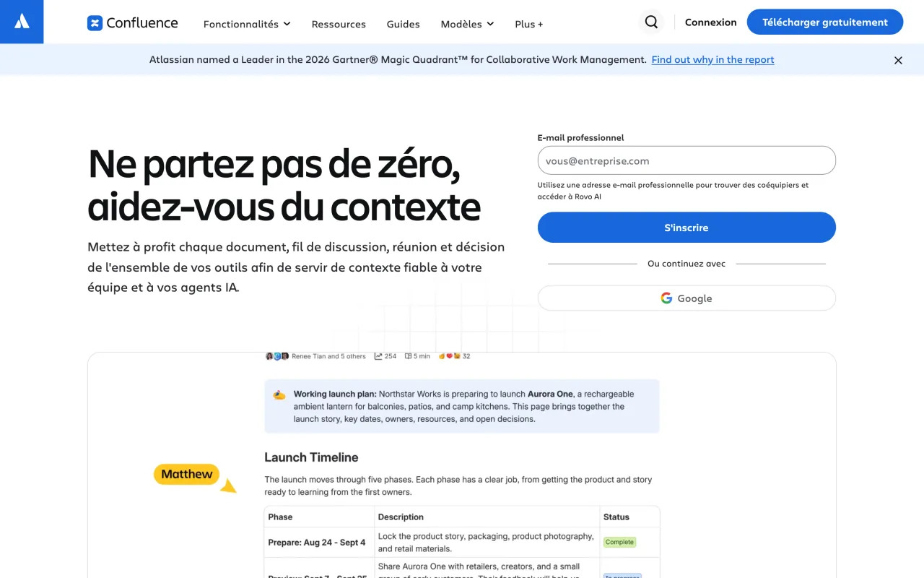
Task: Open the Plus + menu
Action: (529, 24)
